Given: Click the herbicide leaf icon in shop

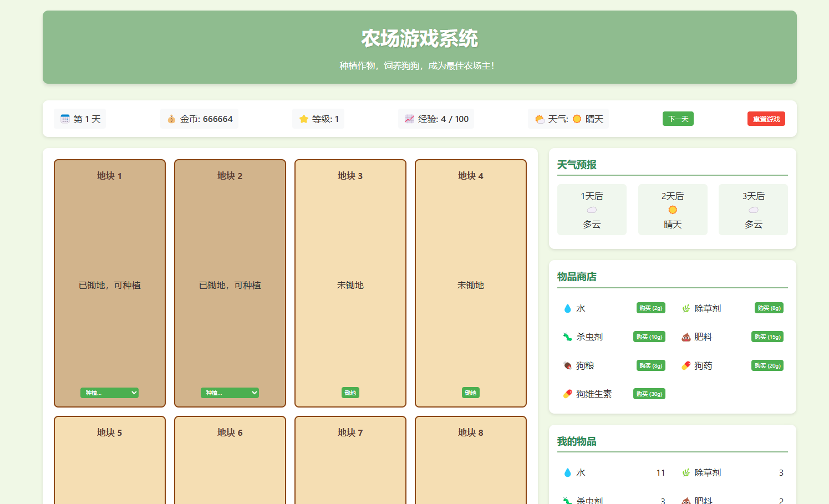Looking at the screenshot, I should [x=685, y=308].
